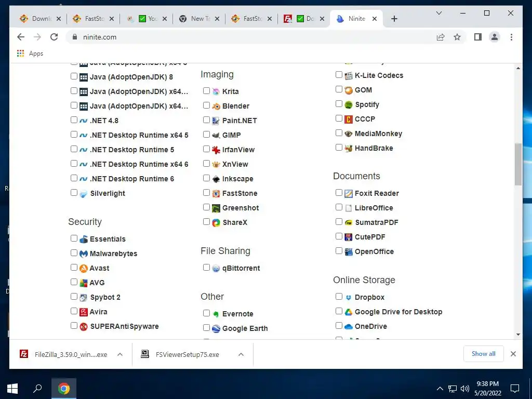Viewport: 532px width, 399px height.
Task: Click Show all downloads button
Action: coord(484,354)
